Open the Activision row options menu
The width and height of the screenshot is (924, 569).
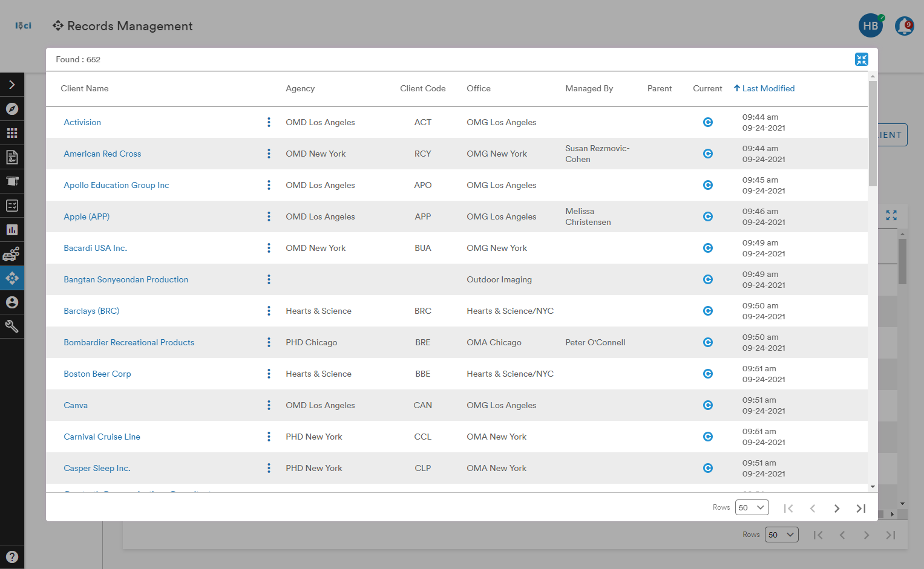[269, 122]
